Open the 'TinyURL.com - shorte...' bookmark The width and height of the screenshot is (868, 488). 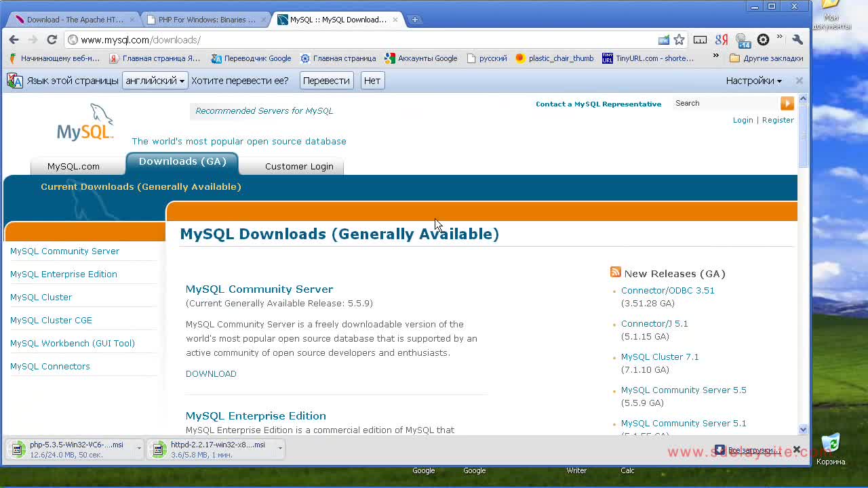pyautogui.click(x=648, y=58)
